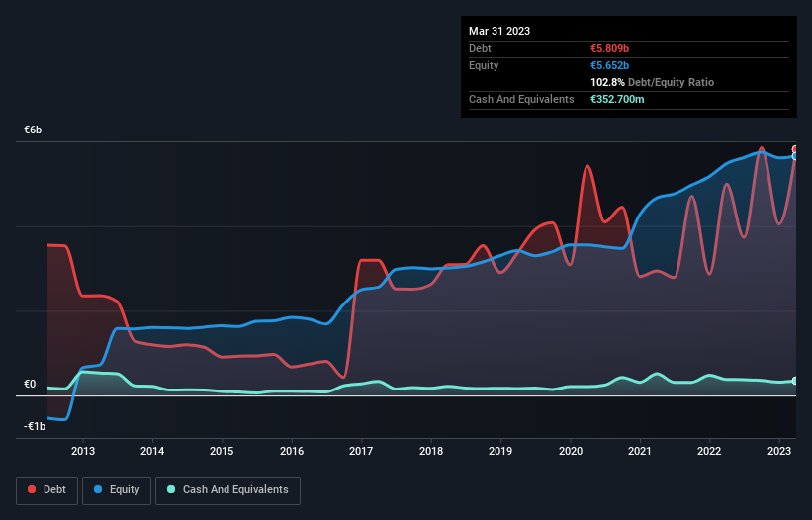
Task: Select the 2023 x-axis label
Action: [778, 451]
